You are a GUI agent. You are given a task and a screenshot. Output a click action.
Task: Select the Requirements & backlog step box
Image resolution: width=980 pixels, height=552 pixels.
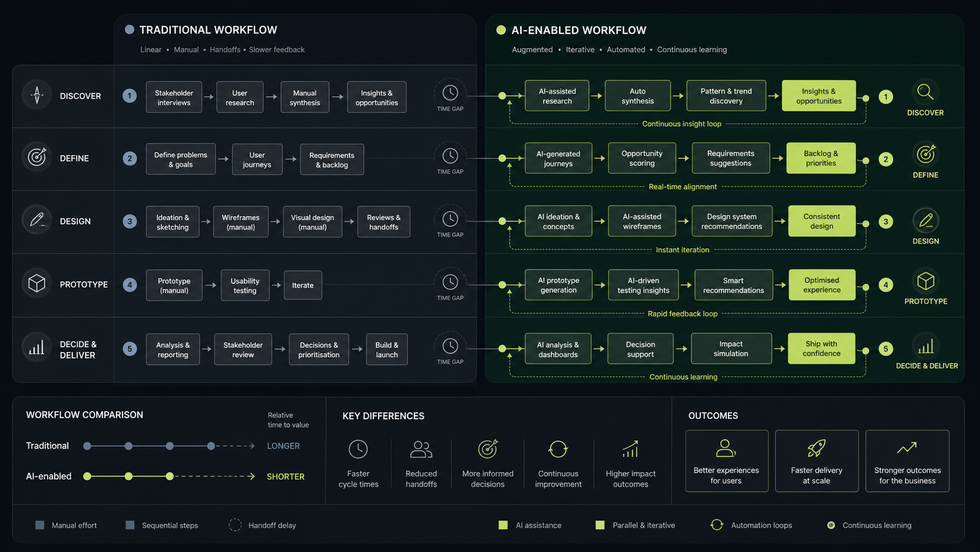332,160
